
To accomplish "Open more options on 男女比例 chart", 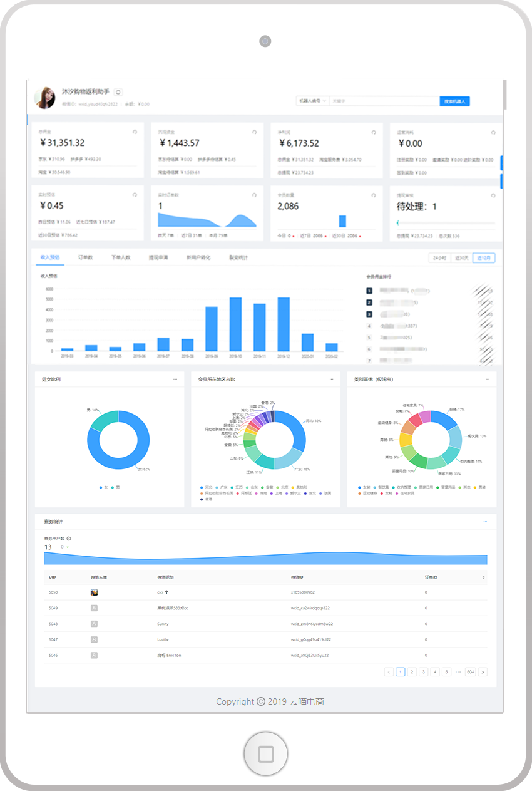I will 175,380.
